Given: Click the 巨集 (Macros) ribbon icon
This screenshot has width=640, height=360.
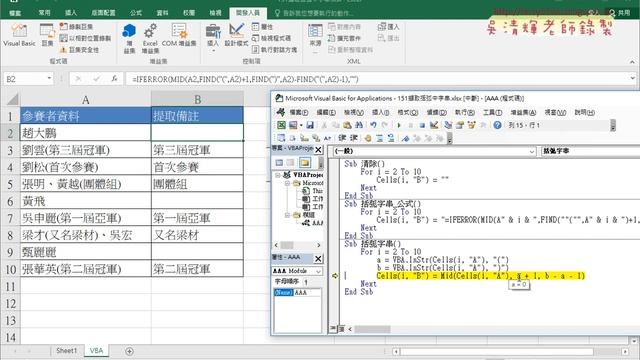Looking at the screenshot, I should click(x=47, y=35).
